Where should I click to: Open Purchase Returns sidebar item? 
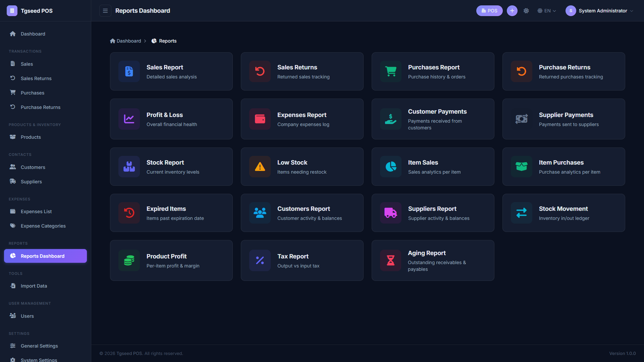(x=45, y=107)
